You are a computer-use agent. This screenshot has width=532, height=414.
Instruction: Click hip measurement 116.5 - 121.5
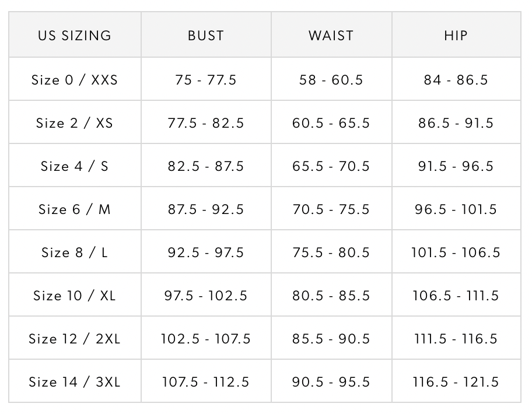click(456, 382)
